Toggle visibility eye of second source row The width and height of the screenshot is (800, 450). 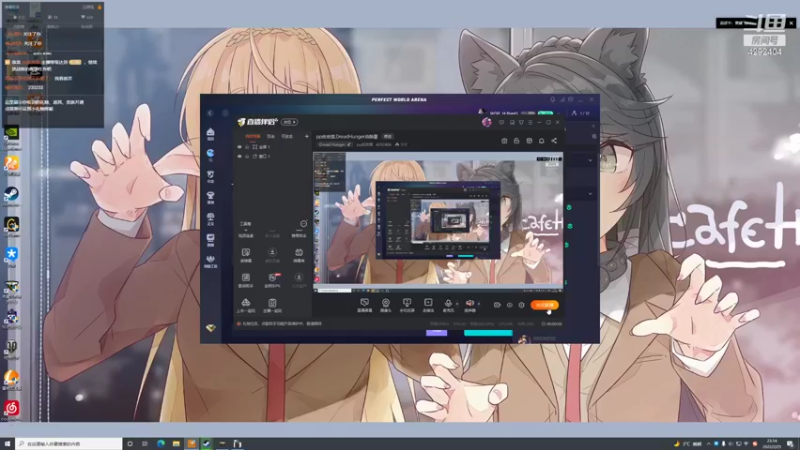[x=239, y=156]
